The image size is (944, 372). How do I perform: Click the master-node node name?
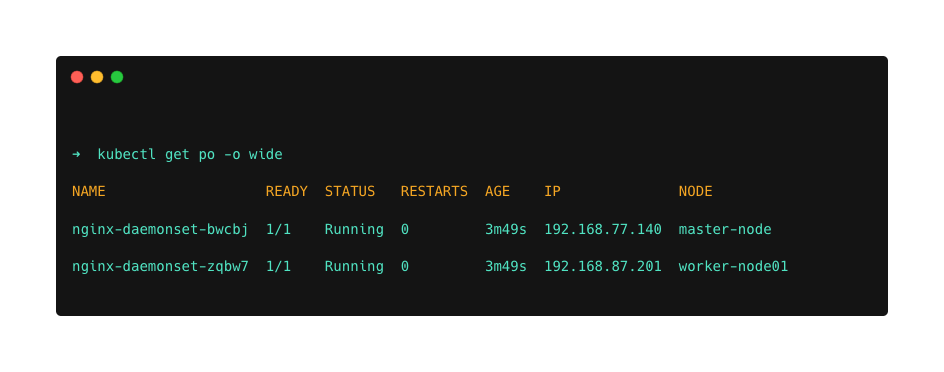point(725,229)
